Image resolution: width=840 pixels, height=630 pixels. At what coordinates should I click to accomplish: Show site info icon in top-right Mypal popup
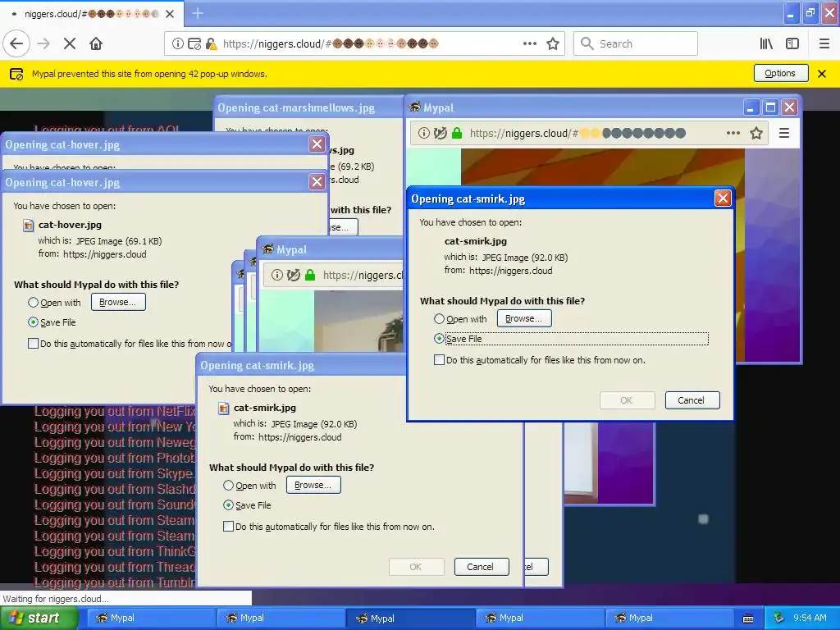point(424,133)
